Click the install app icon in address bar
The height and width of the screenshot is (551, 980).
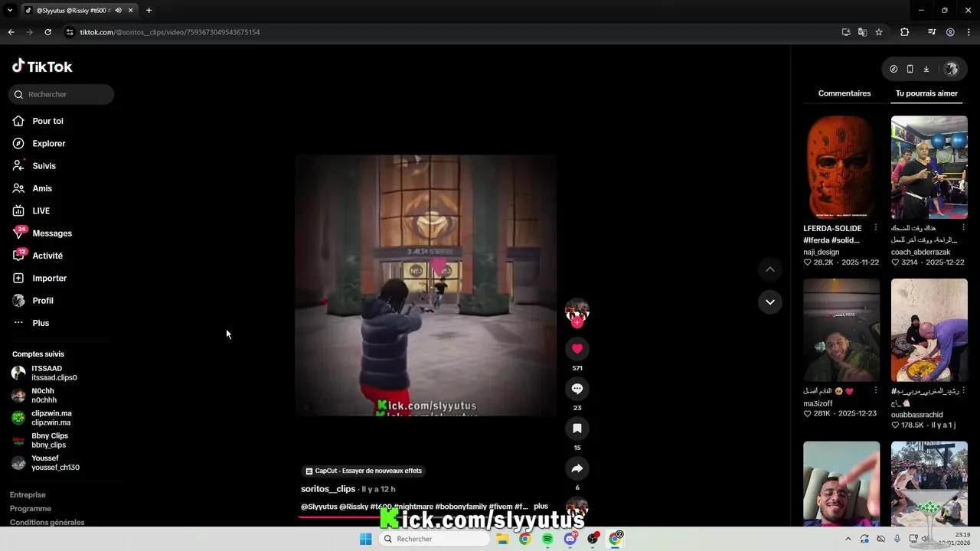point(846,32)
